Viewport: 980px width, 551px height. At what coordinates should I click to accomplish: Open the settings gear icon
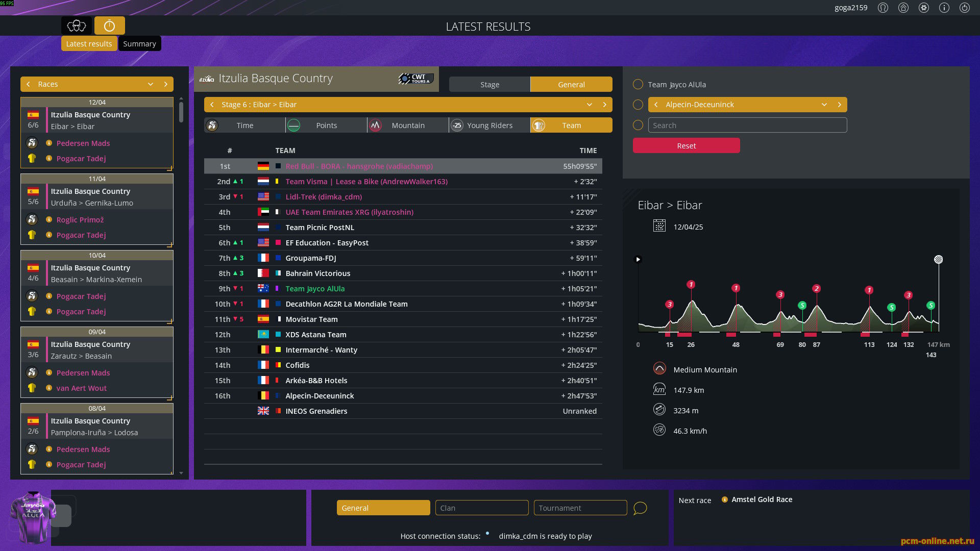(x=923, y=8)
